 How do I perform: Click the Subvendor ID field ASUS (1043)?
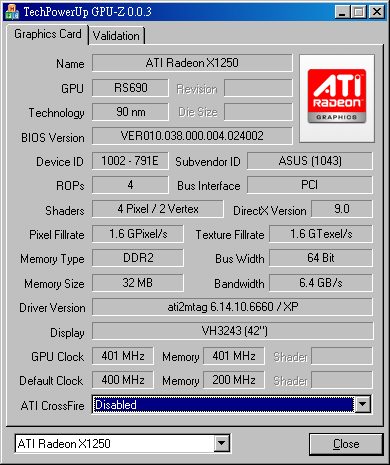pyautogui.click(x=310, y=161)
